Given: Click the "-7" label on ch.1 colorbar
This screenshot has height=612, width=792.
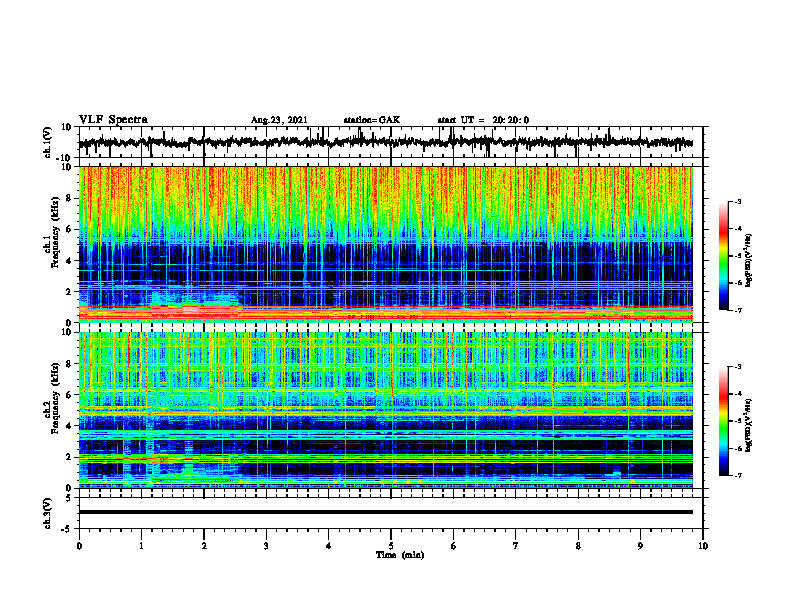Looking at the screenshot, I should point(737,310).
